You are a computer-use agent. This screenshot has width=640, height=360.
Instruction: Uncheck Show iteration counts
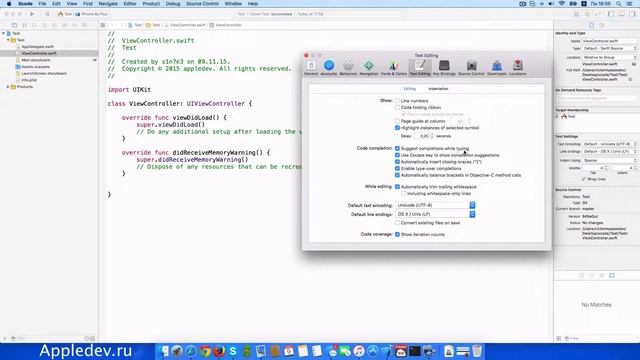tap(397, 234)
